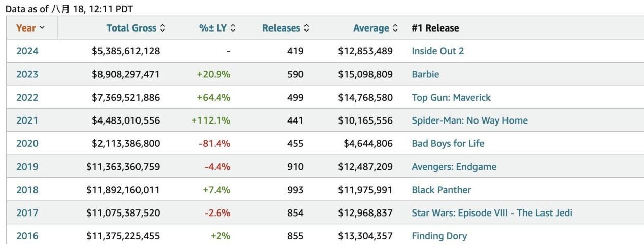Open the 2020 year link
The width and height of the screenshot is (644, 244).
(x=27, y=143)
